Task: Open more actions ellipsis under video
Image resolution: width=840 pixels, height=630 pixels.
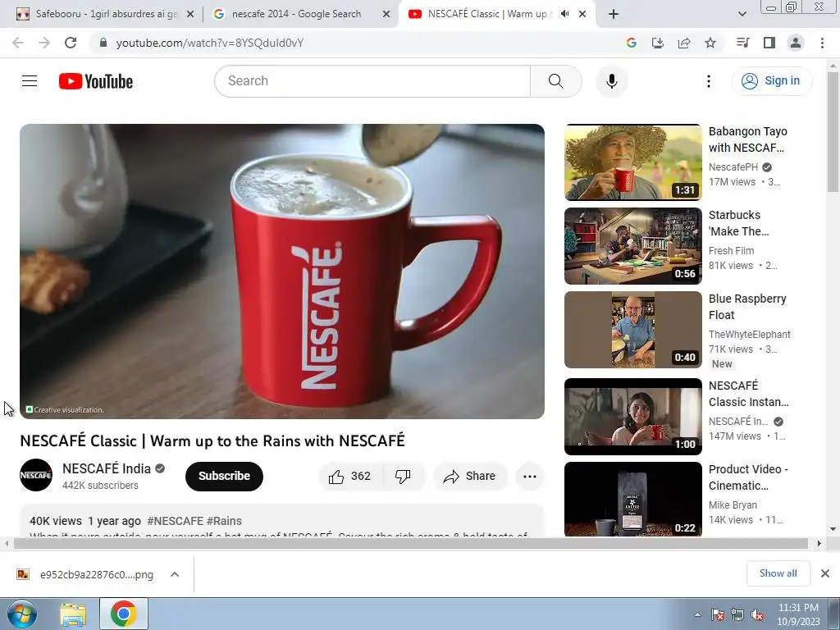Action: pyautogui.click(x=529, y=476)
